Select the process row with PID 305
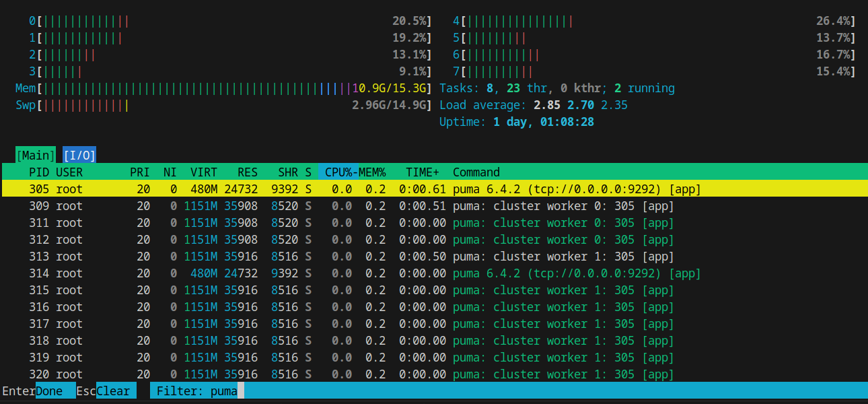The width and height of the screenshot is (868, 404). click(x=434, y=189)
